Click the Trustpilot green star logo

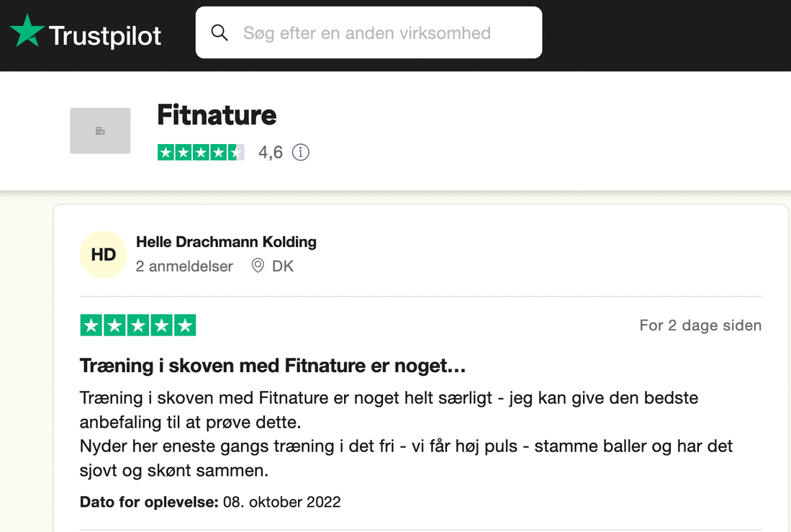27,31
